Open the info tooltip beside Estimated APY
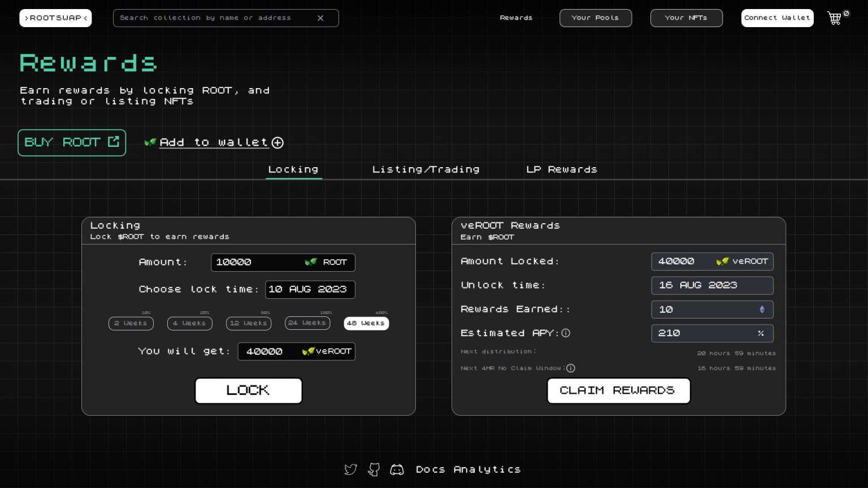 coord(566,333)
